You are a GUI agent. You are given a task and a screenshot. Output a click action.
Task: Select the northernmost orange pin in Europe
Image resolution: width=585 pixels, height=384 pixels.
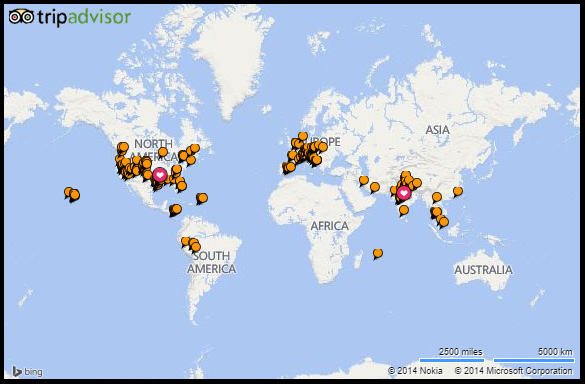pyautogui.click(x=303, y=136)
